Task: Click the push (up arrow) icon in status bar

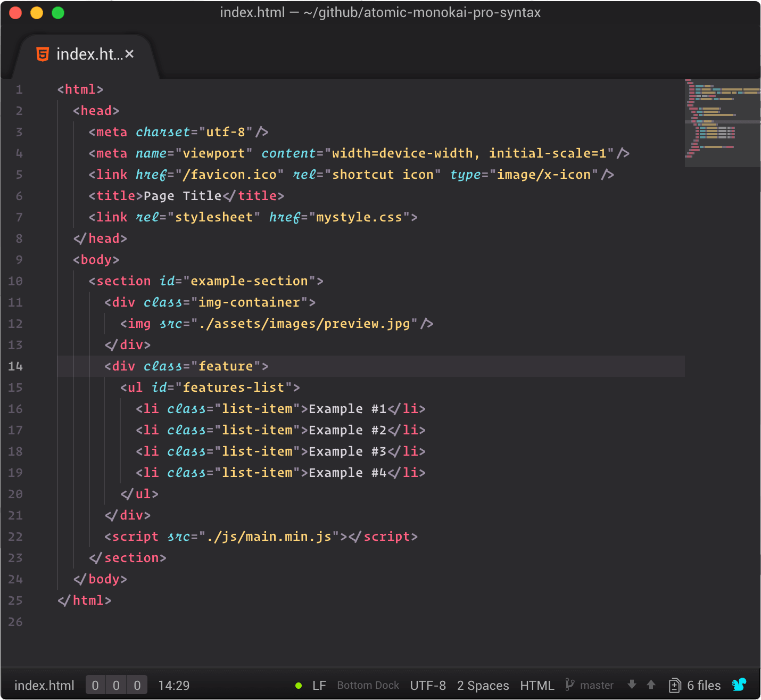Action: 651,685
